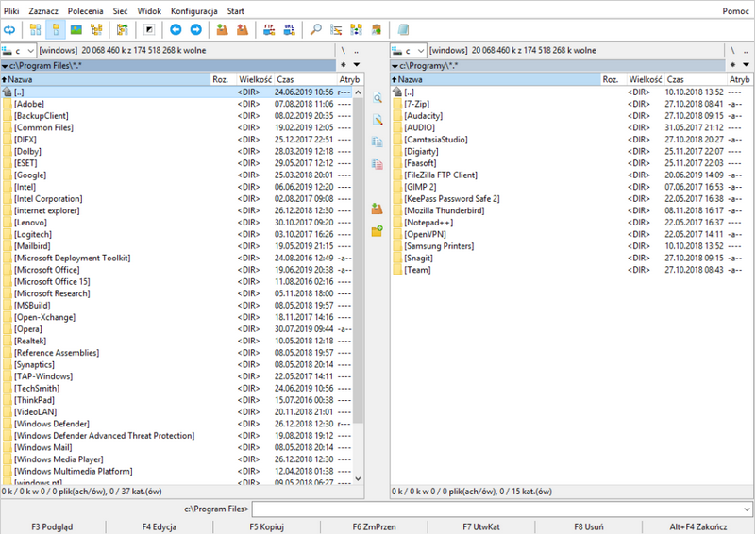
Task: Click the copy files icon in middle bar
Action: point(377,142)
